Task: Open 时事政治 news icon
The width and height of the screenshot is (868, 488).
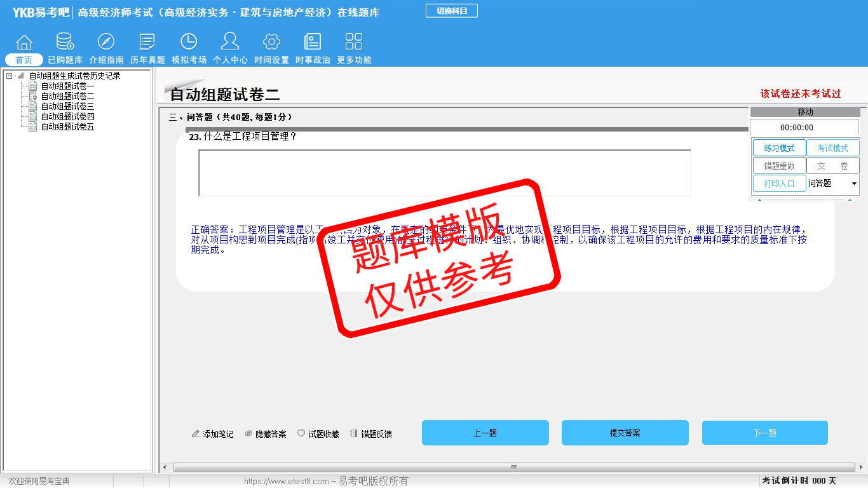Action: [x=313, y=43]
